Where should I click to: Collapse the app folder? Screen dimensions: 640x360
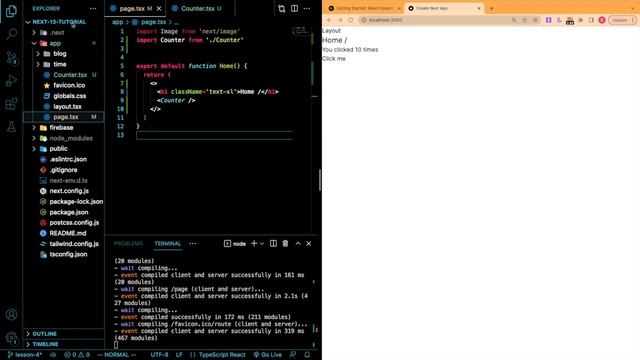tap(34, 43)
